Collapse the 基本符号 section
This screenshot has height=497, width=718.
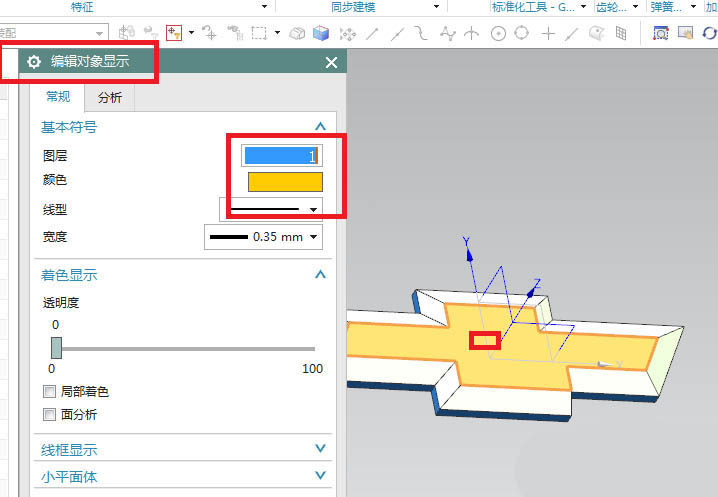click(x=321, y=126)
